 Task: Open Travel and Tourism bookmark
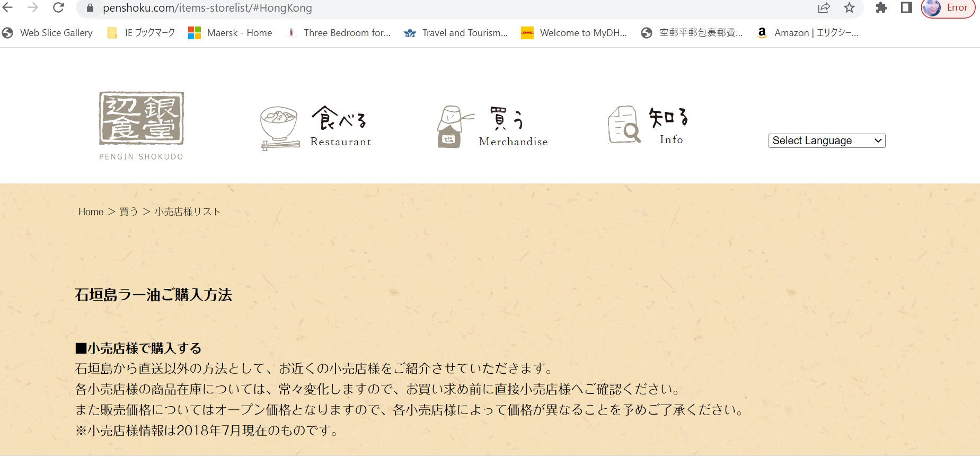[x=456, y=33]
